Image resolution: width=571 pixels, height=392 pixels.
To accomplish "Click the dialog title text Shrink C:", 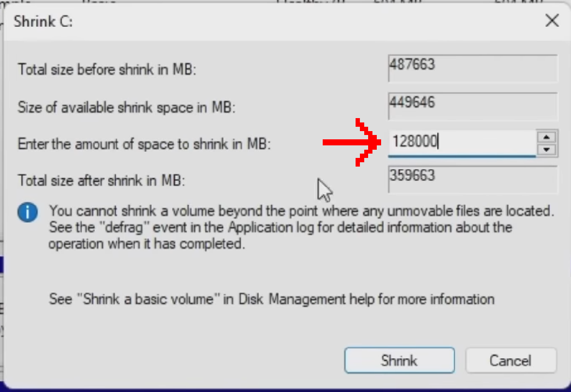I will 43,21.
